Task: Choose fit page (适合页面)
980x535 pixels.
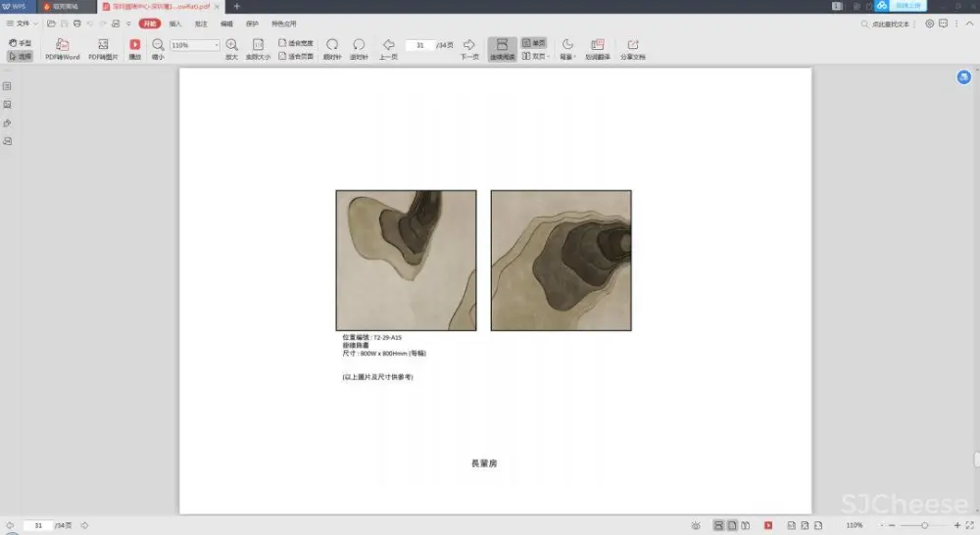Action: (296, 56)
